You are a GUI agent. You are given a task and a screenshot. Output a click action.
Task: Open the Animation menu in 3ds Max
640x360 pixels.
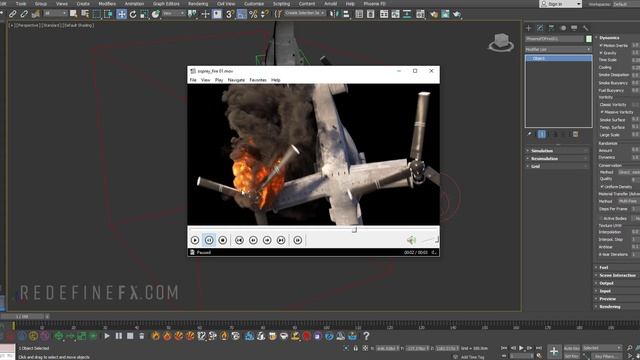coord(134,4)
